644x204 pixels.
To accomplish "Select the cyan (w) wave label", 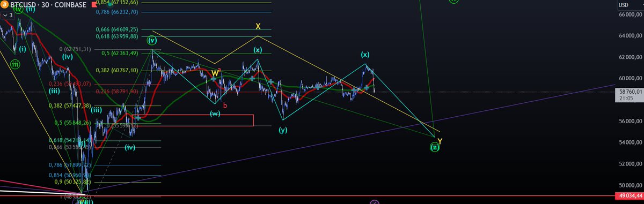I will pyautogui.click(x=215, y=113).
